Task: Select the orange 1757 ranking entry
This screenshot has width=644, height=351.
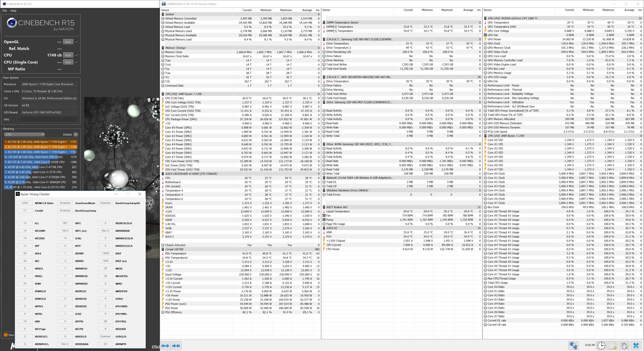Action: click(x=40, y=142)
